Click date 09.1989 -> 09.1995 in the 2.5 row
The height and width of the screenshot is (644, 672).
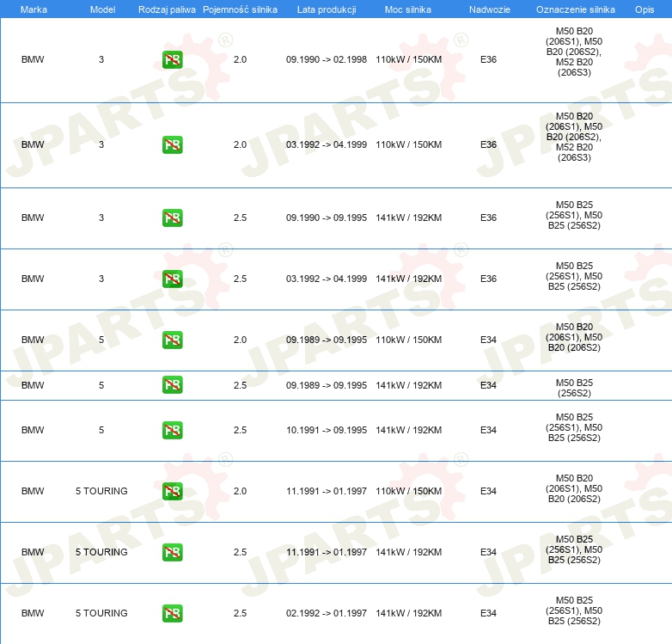pos(327,385)
